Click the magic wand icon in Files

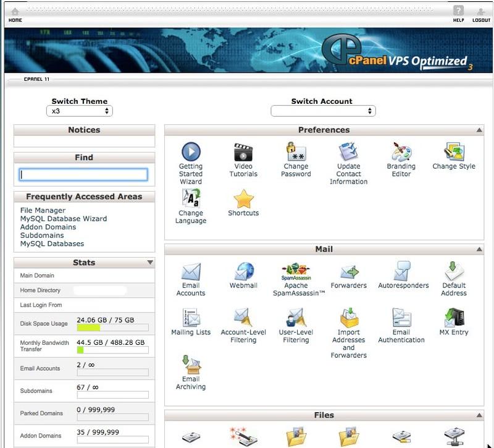[243, 436]
